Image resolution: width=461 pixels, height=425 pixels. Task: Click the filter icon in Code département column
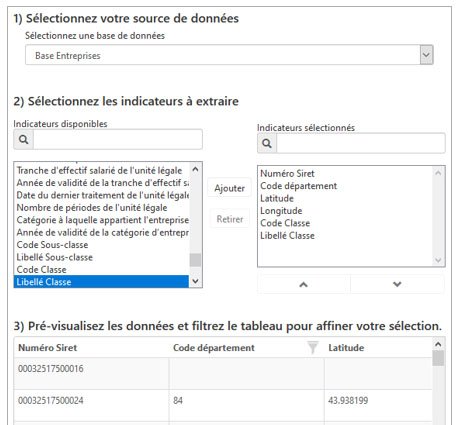tap(313, 347)
